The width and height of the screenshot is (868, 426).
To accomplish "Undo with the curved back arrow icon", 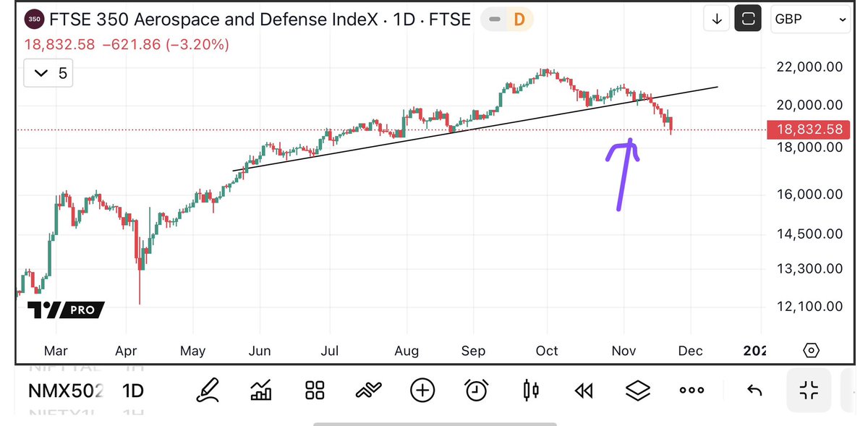I will tap(754, 391).
